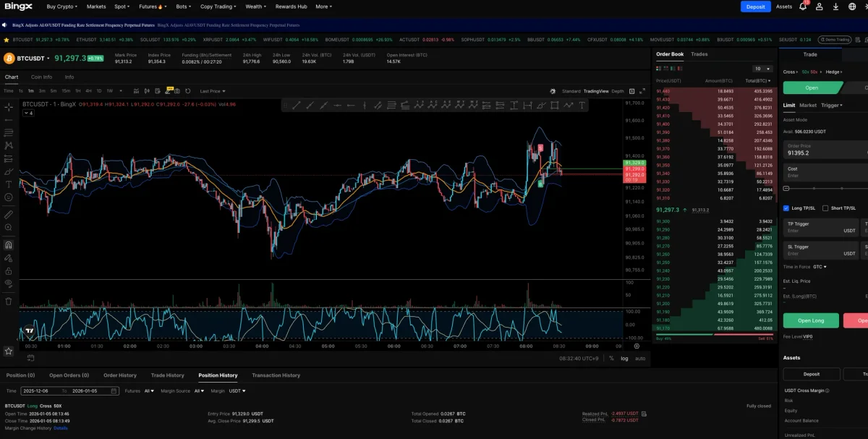Enable the Short TP/SL checkbox

825,208
